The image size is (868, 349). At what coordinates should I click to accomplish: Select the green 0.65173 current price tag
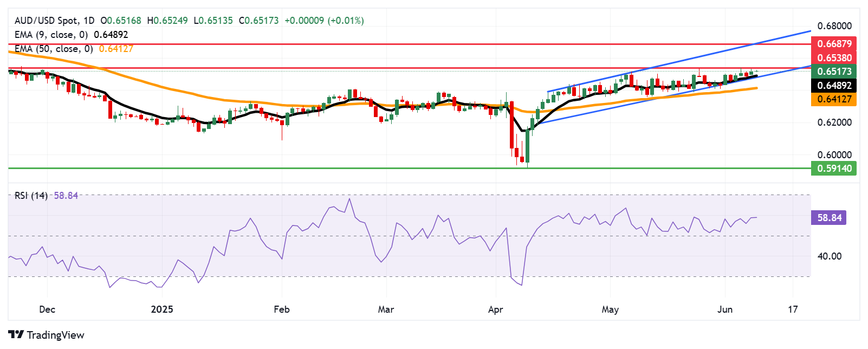tap(834, 72)
